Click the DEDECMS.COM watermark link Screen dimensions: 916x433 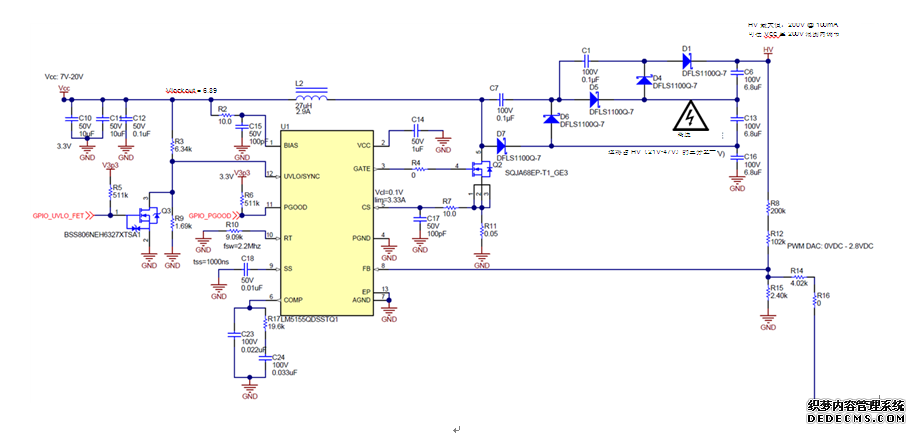click(856, 420)
